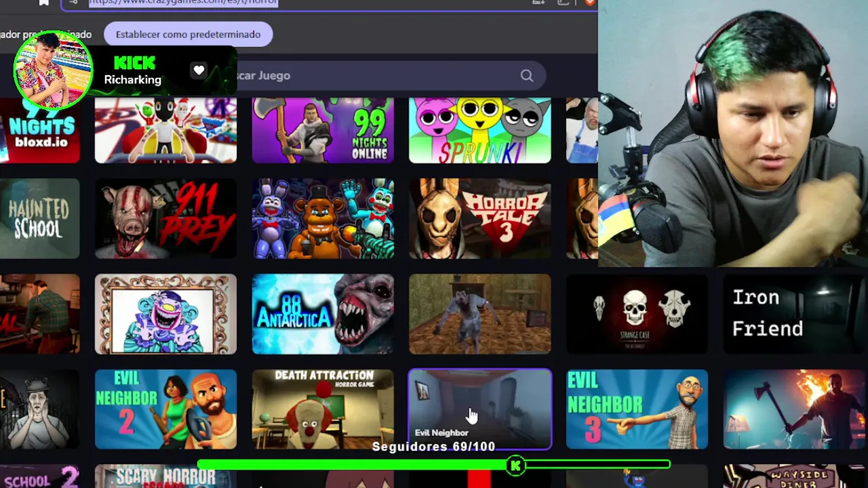868x488 pixels.
Task: Click the Richarking streamer avatar
Action: tap(53, 70)
